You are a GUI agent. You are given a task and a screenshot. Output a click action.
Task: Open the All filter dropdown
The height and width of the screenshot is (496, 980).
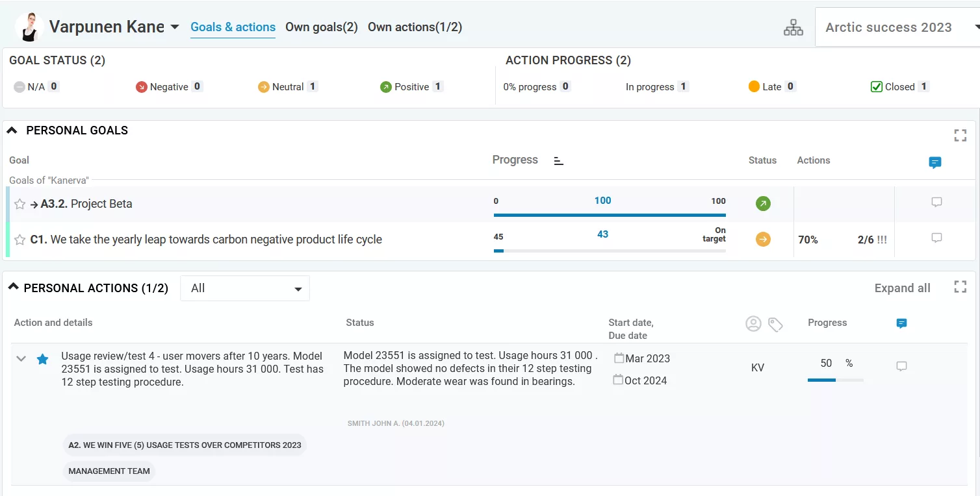[245, 288]
